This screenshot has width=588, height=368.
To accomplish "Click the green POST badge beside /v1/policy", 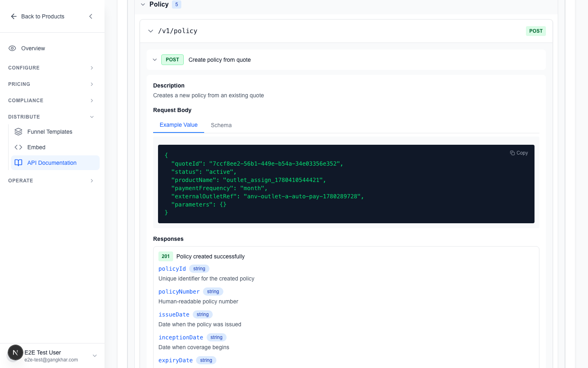I will tap(536, 31).
